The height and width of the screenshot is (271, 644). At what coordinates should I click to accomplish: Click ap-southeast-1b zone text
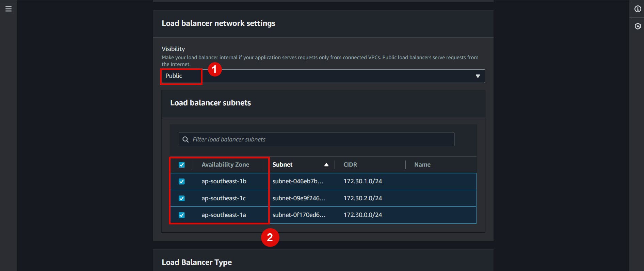224,181
